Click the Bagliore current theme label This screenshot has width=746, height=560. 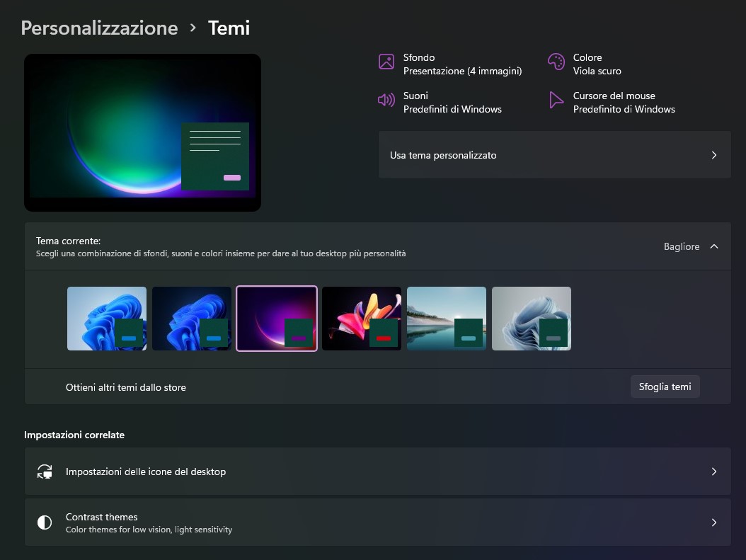[682, 246]
